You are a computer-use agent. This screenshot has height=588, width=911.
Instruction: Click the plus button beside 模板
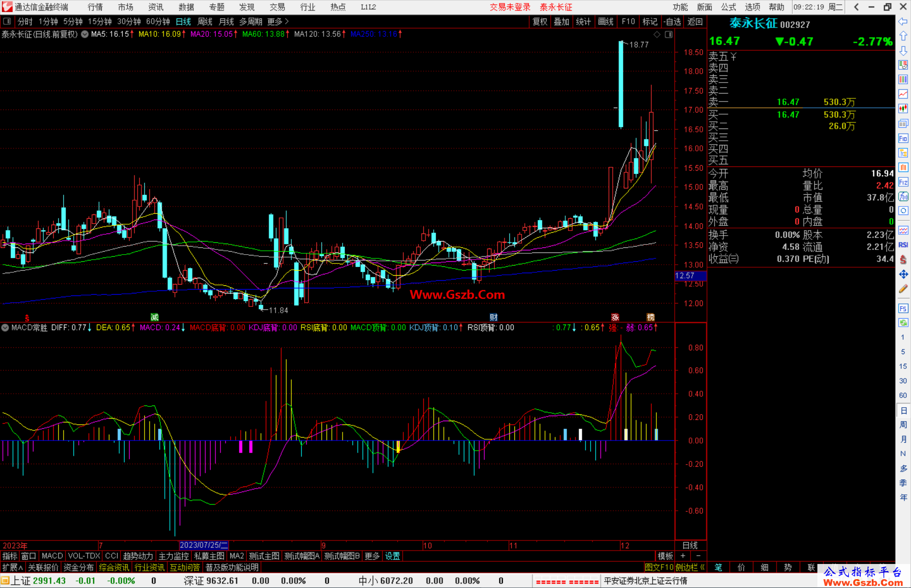point(683,556)
